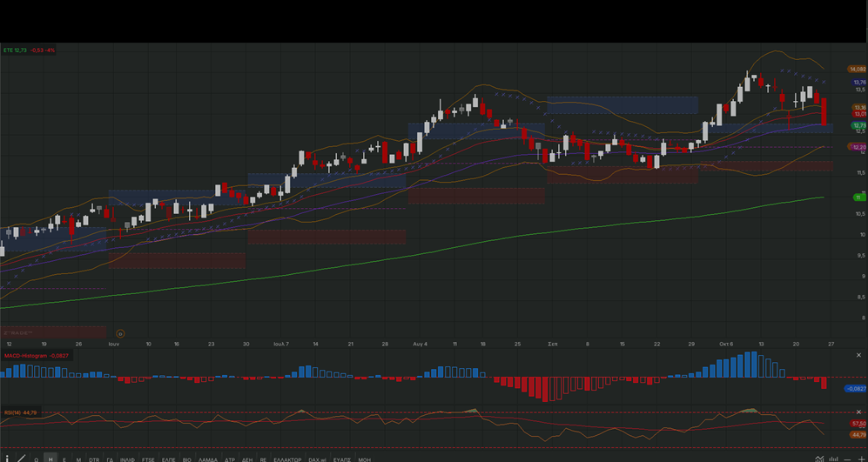
Task: Open the info icon in the bottom toolbar
Action: [7, 459]
